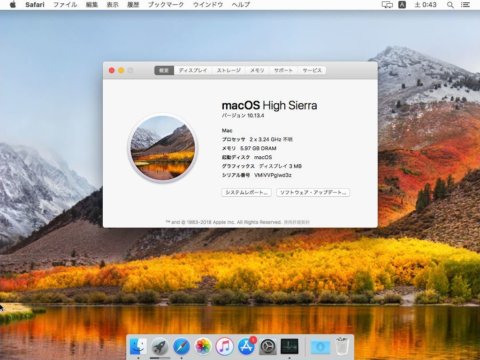
Task: Open the ファイル menu
Action: coord(65,5)
